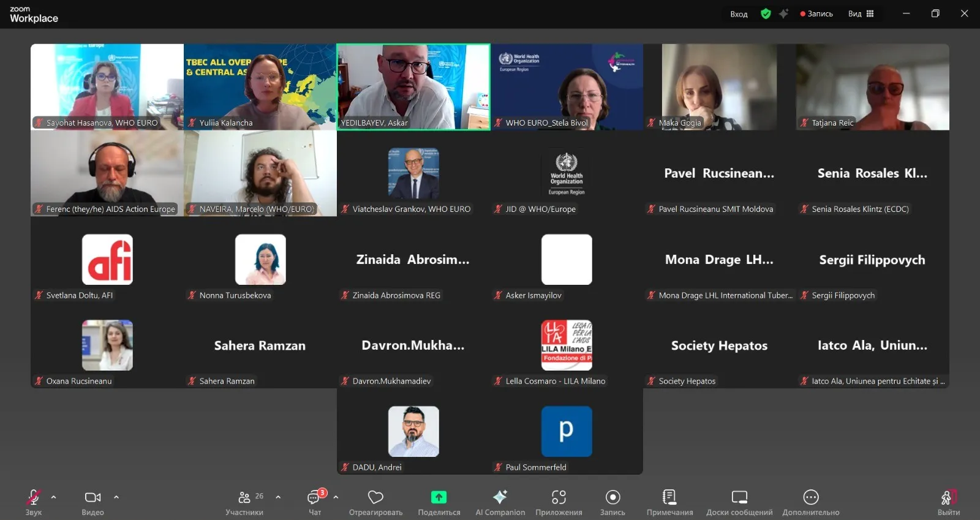
Task: Select Tatjana Reic video tile
Action: click(873, 87)
